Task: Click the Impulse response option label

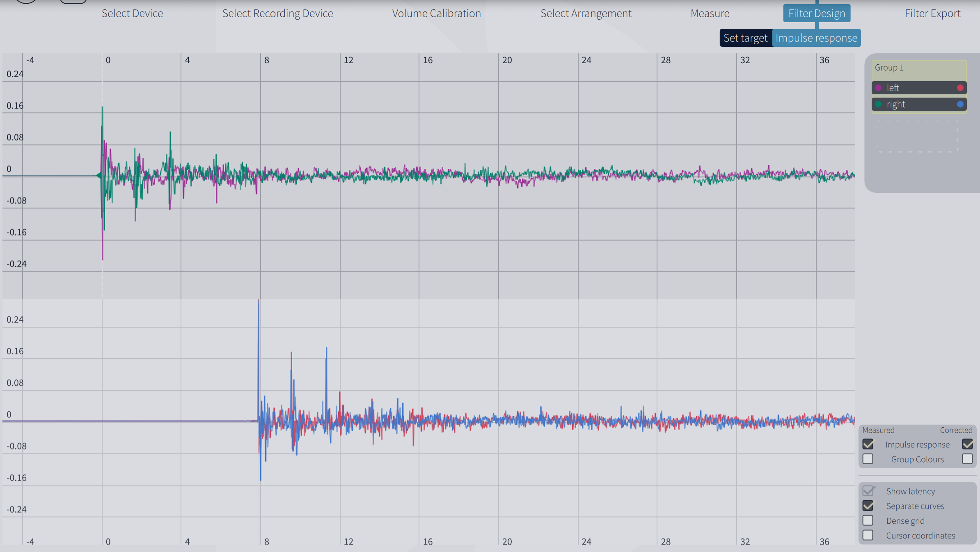Action: pos(917,445)
